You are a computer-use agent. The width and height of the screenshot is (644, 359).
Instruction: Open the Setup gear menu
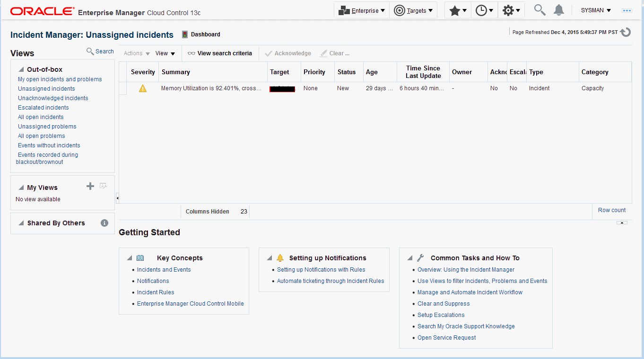tap(511, 10)
